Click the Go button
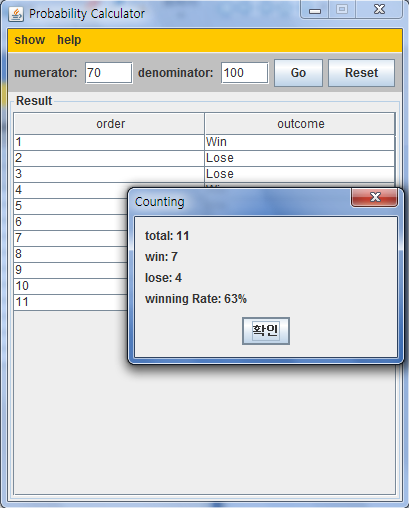Screen dimensions: 409x508 [298, 73]
